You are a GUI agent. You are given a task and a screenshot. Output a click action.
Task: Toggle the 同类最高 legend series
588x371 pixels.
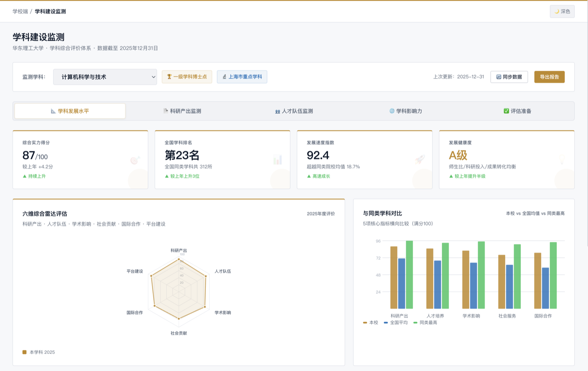click(425, 323)
